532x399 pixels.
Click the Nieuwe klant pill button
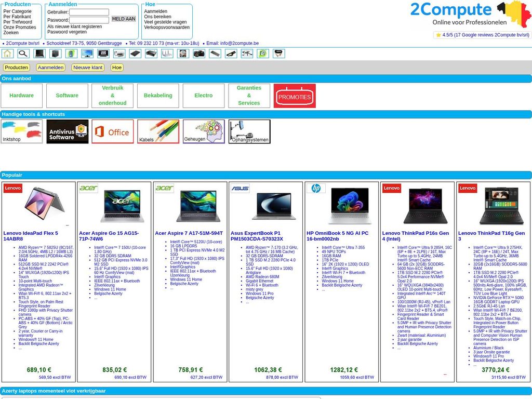(88, 68)
